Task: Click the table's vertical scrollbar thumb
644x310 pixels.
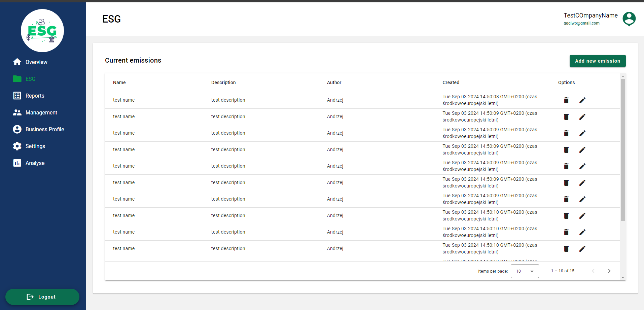Action: pyautogui.click(x=623, y=150)
